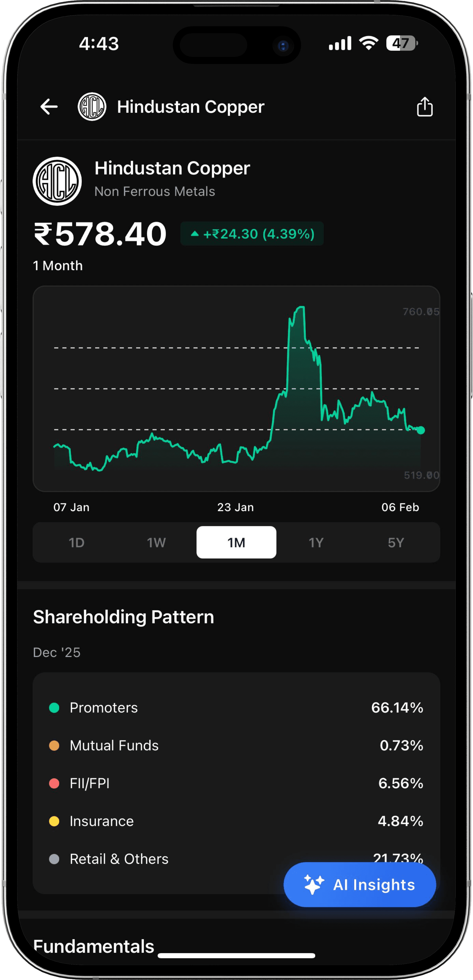
Task: Open the Dec '25 shareholding period selector
Action: click(56, 652)
